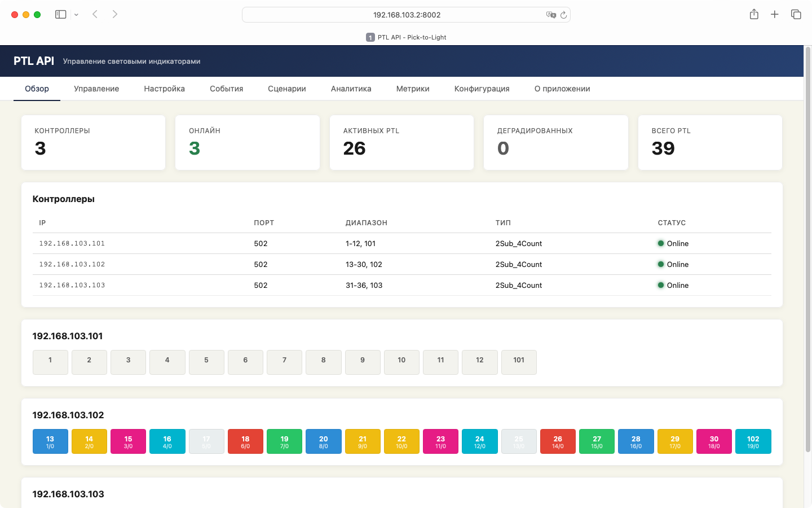Image resolution: width=812 pixels, height=508 pixels.
Task: Show the tab overview icon
Action: 796,15
